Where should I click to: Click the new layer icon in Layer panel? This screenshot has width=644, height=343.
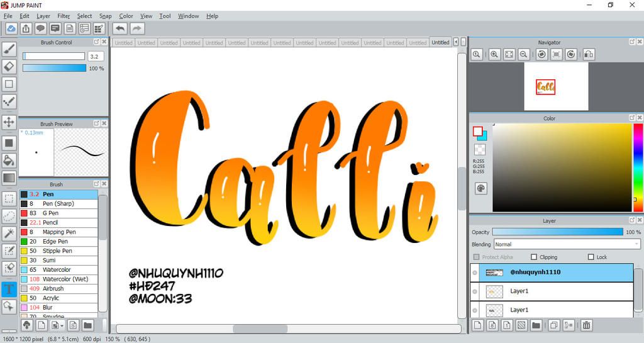point(478,325)
